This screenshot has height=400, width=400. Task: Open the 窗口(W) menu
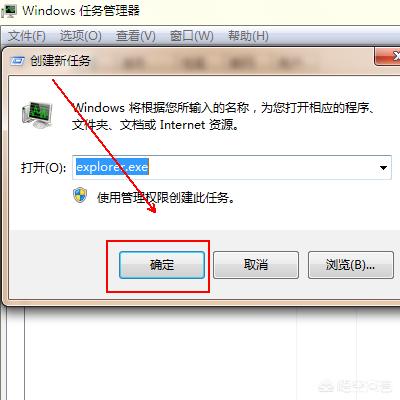pos(192,36)
